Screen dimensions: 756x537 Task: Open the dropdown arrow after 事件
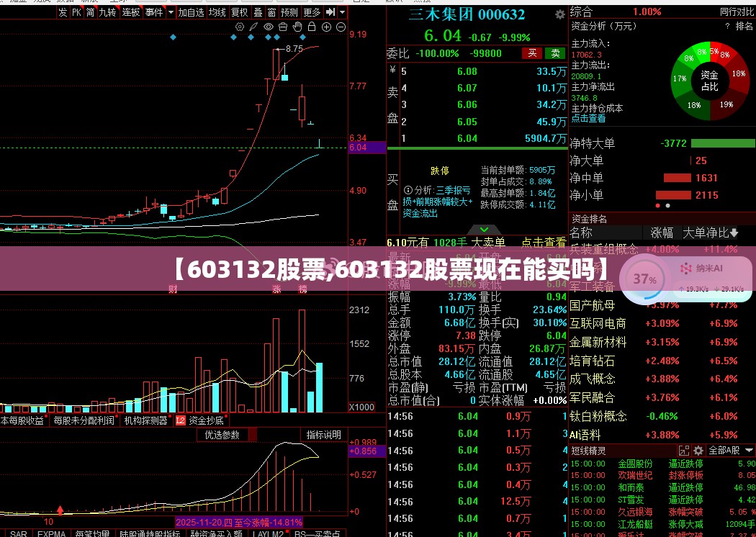171,12
